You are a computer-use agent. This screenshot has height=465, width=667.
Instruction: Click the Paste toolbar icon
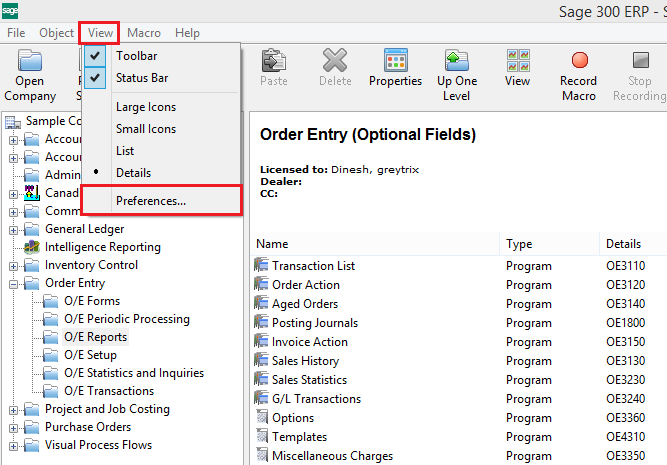(x=274, y=60)
